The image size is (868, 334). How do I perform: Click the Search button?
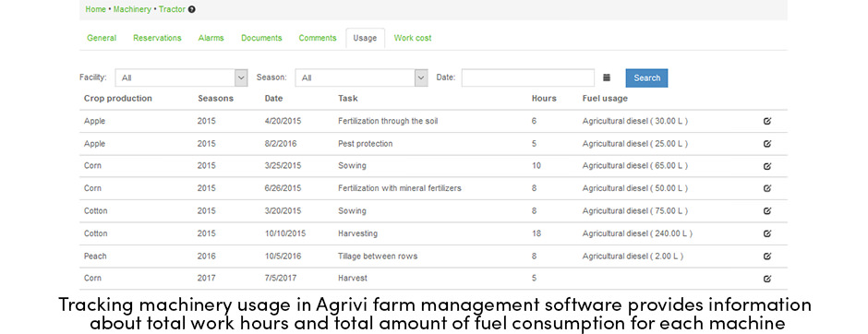click(x=646, y=78)
